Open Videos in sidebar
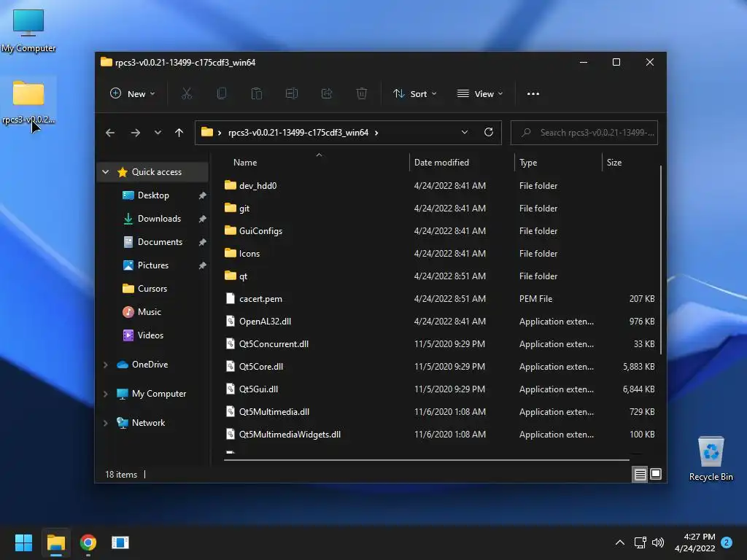The width and height of the screenshot is (747, 560). (x=150, y=335)
